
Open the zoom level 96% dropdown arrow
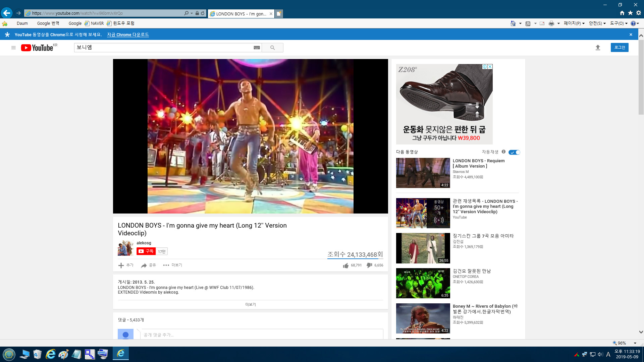click(635, 343)
